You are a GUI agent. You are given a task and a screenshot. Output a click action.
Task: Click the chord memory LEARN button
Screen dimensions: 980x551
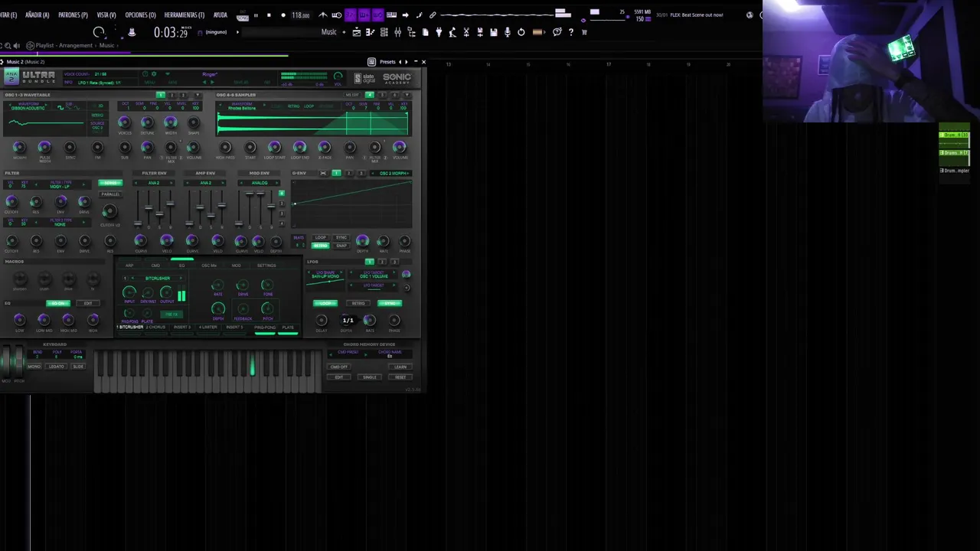pyautogui.click(x=400, y=367)
